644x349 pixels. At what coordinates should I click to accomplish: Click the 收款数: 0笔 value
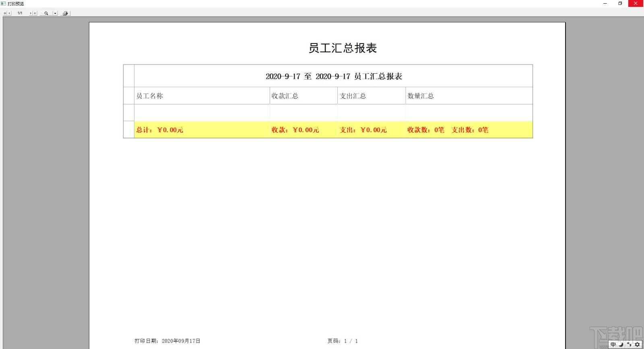tap(426, 130)
